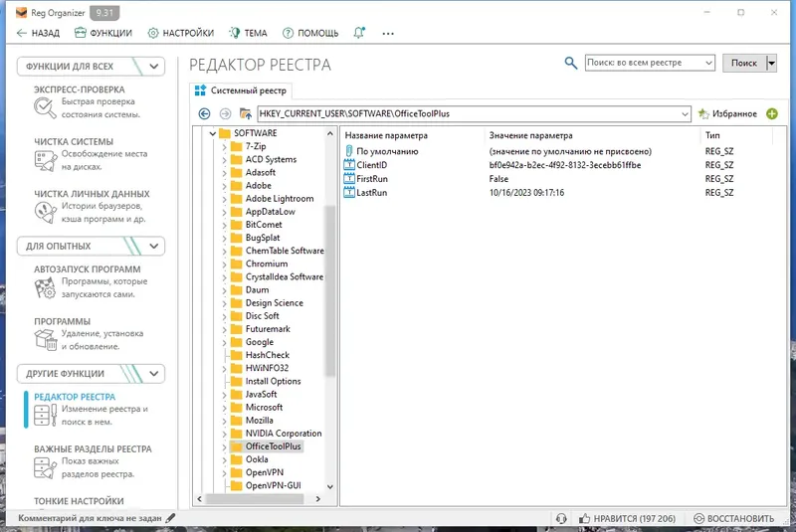796x532 pixels.
Task: Open the Тема theme menu
Action: point(248,33)
